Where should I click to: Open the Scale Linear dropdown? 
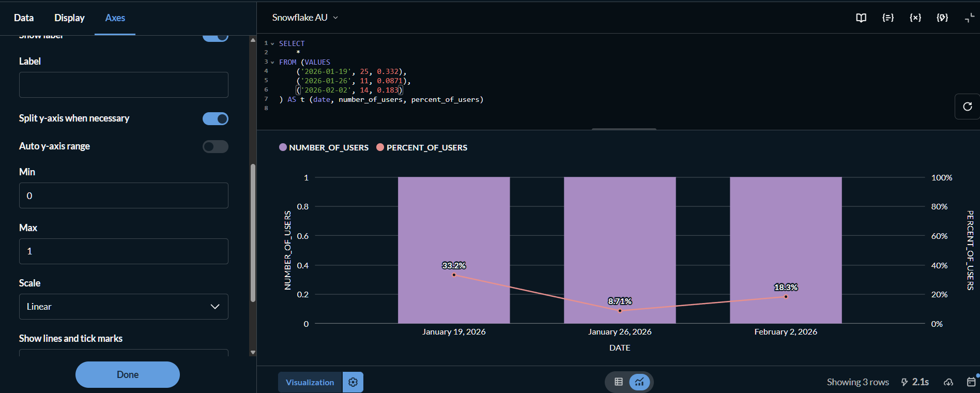pos(124,307)
